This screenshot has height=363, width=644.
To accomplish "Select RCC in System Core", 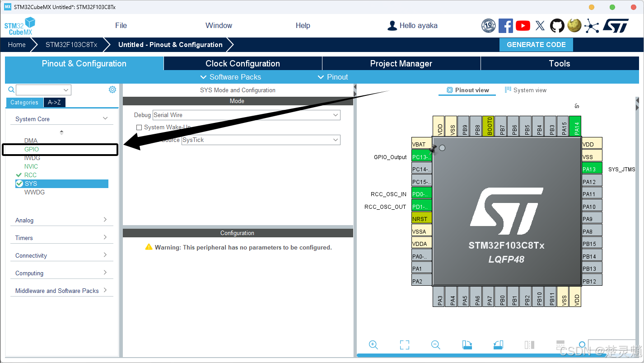I will [x=30, y=175].
